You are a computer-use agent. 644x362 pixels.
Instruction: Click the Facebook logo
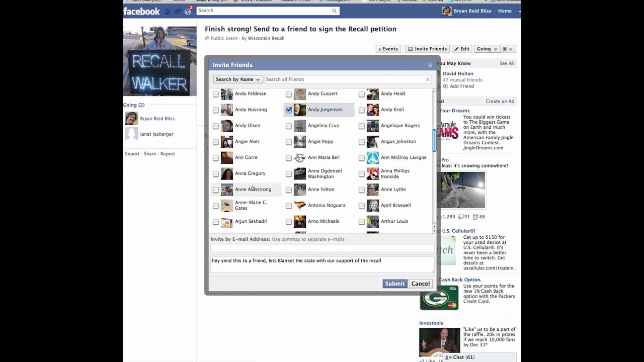pyautogui.click(x=141, y=11)
